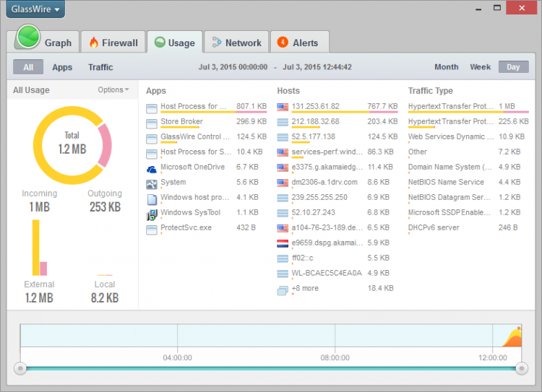Click the System app icon
Screen dimensions: 542x392
(x=152, y=185)
